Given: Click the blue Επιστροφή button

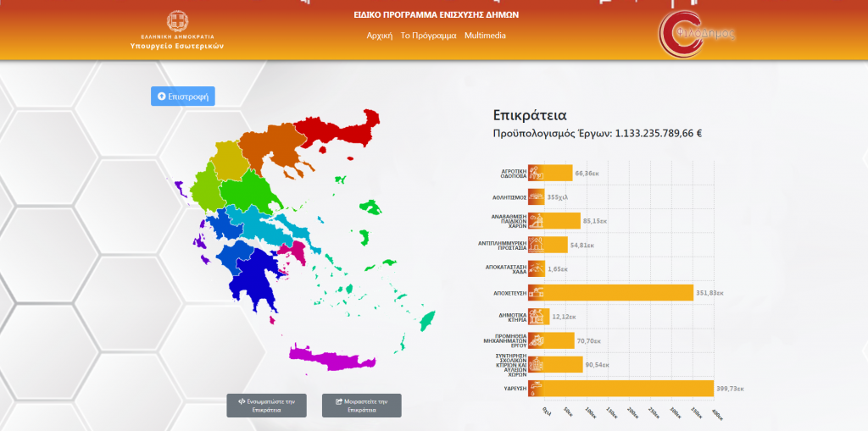Looking at the screenshot, I should tap(183, 97).
